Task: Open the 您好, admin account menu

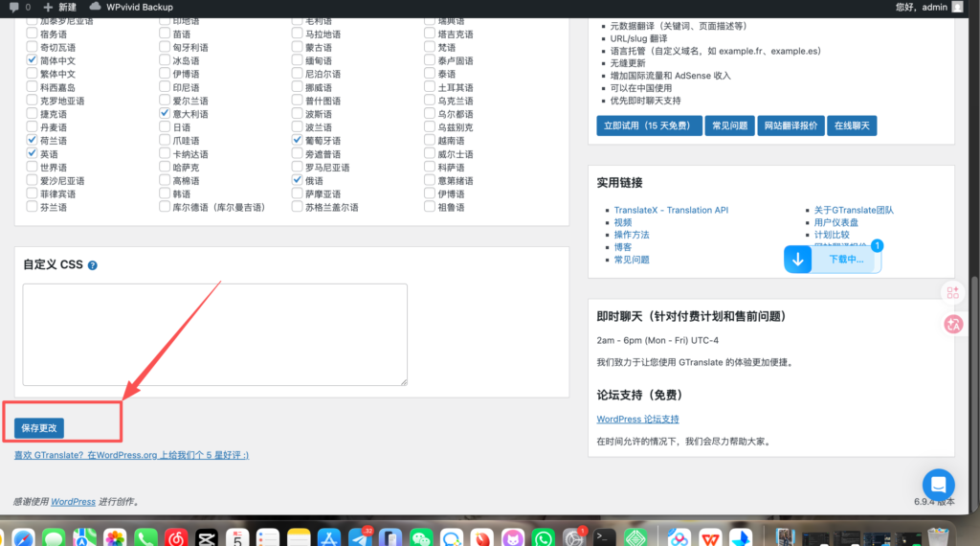Action: (928, 7)
